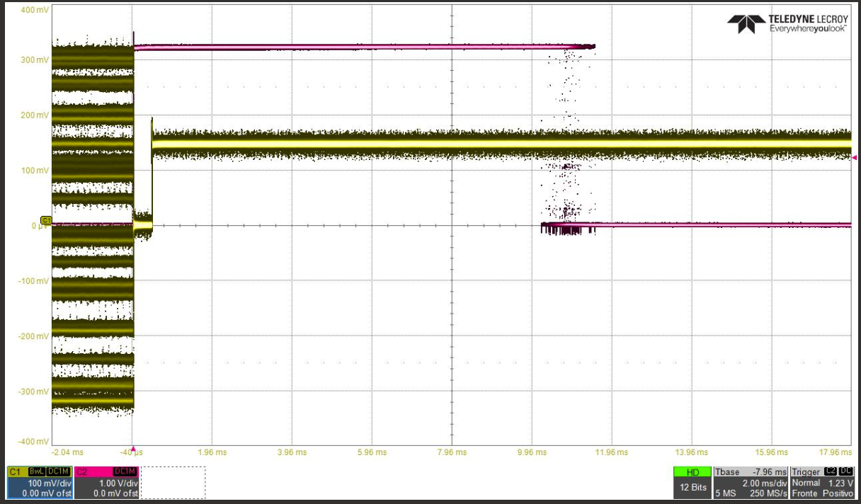Click the DC trigger coupling badge
Image resolution: width=861 pixels, height=504 pixels.
click(846, 471)
